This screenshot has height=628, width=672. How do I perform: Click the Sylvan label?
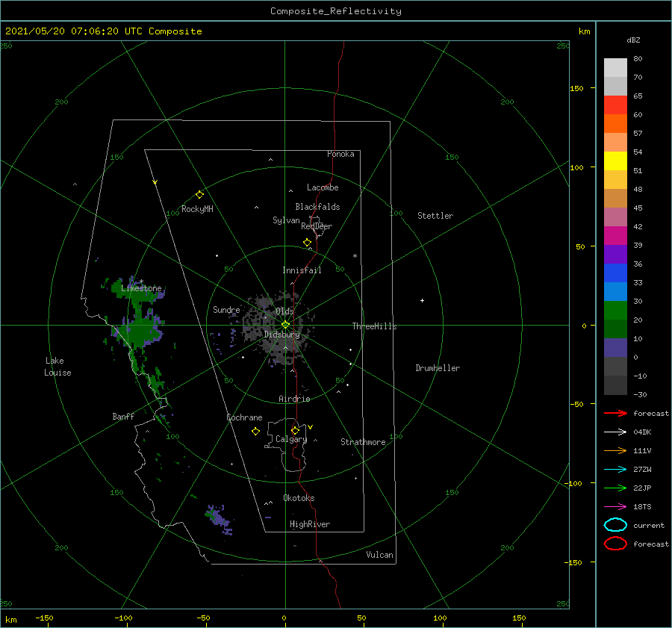click(x=286, y=220)
